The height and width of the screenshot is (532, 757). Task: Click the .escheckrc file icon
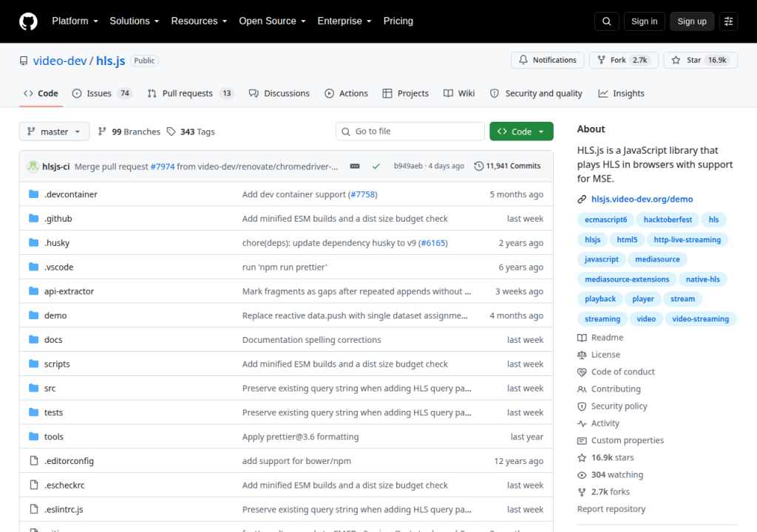(x=34, y=485)
